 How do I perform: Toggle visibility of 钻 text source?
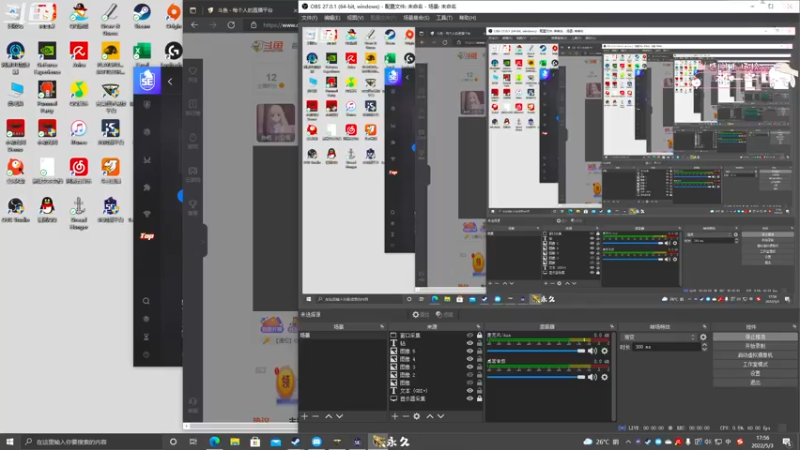[x=470, y=343]
